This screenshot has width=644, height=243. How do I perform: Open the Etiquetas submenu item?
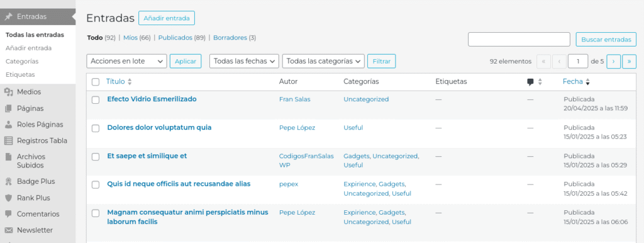[x=20, y=75]
